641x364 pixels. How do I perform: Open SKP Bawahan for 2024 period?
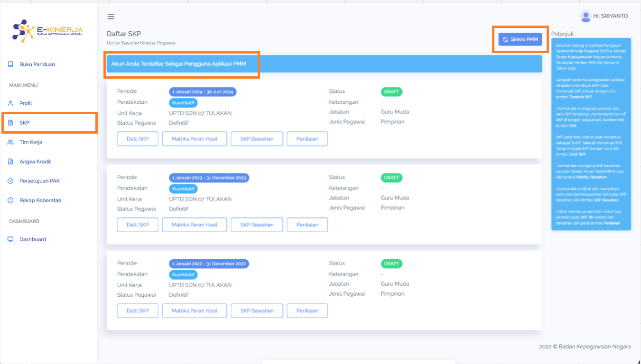tap(257, 139)
